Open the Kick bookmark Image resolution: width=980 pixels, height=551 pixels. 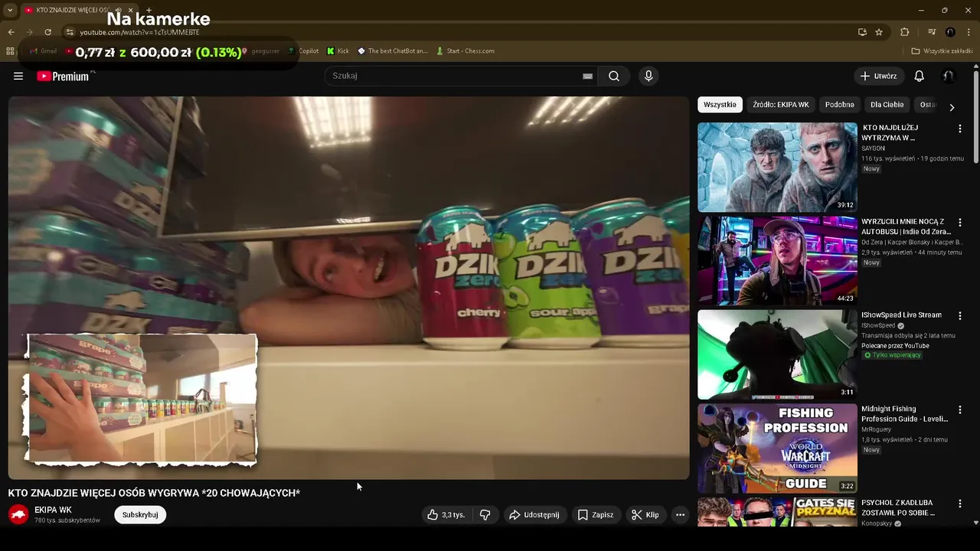click(x=338, y=51)
